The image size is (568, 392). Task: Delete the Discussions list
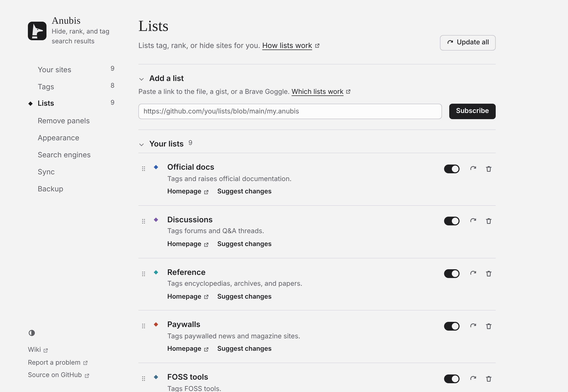(x=489, y=221)
